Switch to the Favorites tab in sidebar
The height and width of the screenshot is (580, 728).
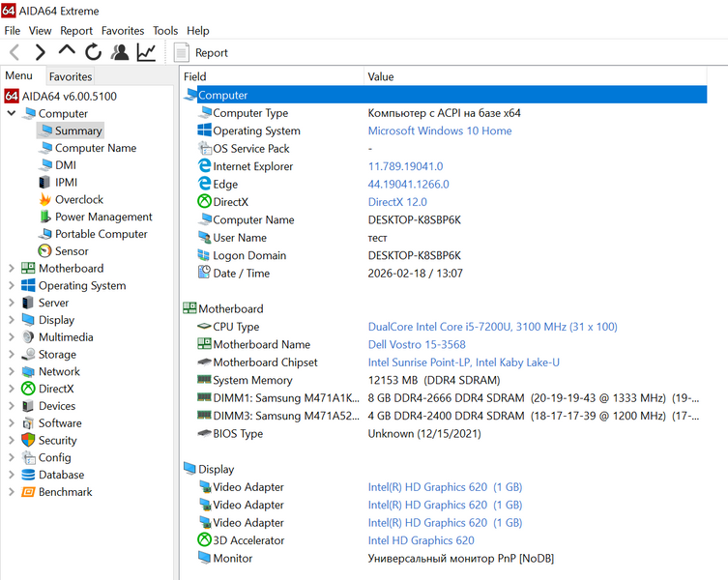pyautogui.click(x=71, y=76)
